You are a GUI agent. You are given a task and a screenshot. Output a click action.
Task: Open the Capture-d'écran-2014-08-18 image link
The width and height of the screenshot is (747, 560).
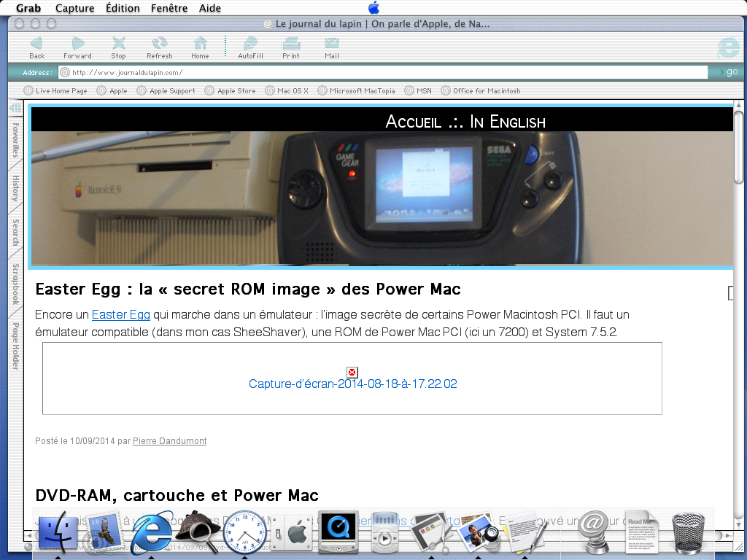point(352,384)
